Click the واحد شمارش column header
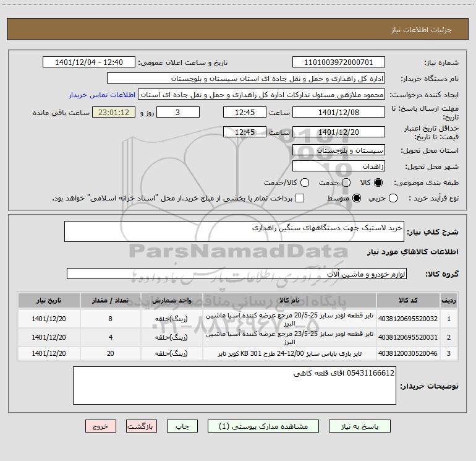 click(x=171, y=301)
